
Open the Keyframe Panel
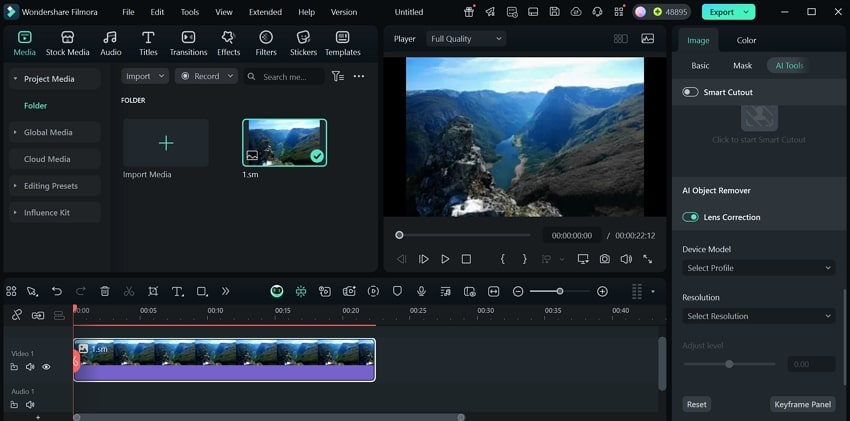802,404
